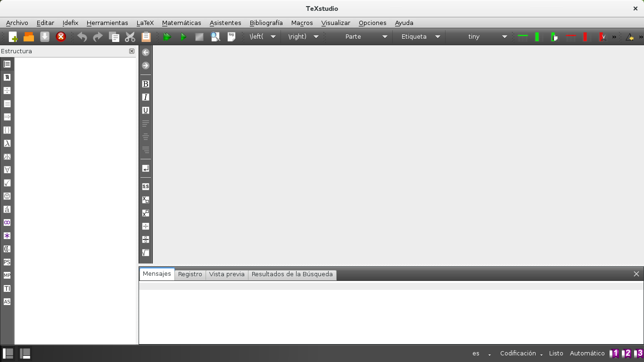Expand the » overflow after the table icons

(614, 37)
